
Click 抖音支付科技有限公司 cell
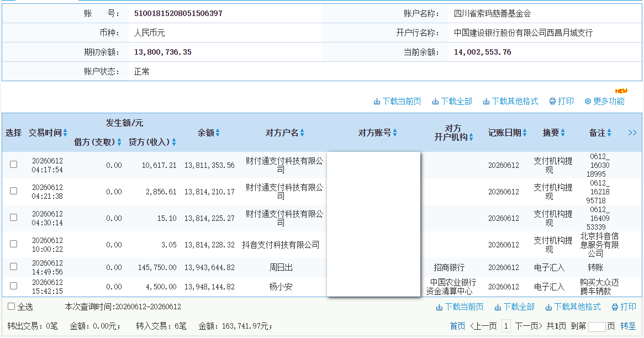pyautogui.click(x=281, y=245)
